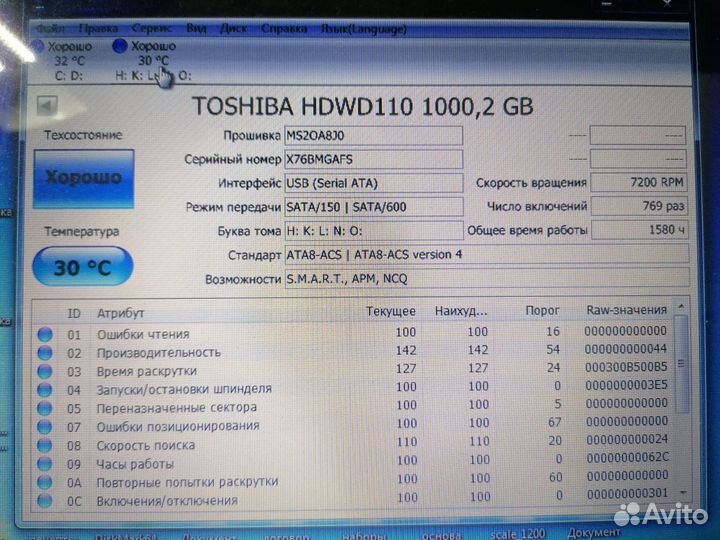Select the Ошибки чтения attribute row
720x540 pixels.
(353, 333)
